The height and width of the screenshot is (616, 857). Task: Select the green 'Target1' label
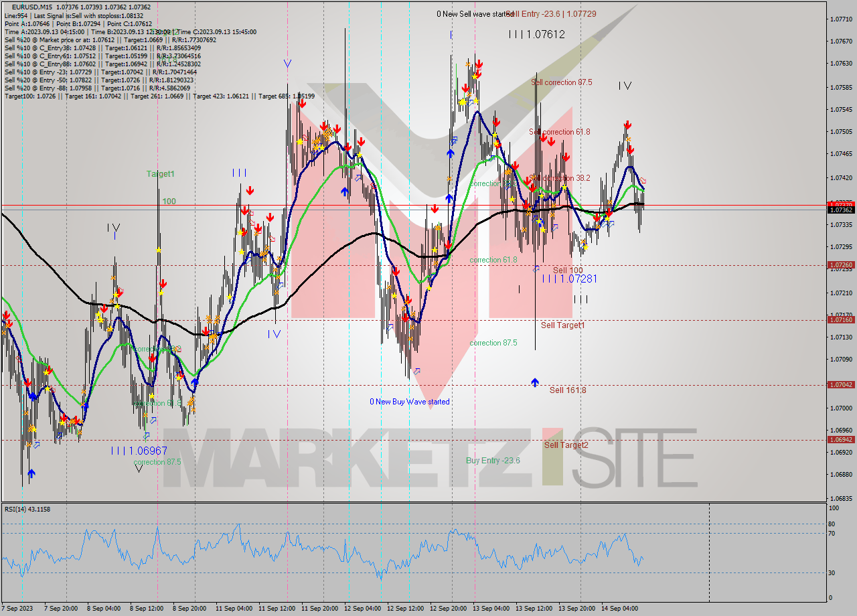point(161,174)
